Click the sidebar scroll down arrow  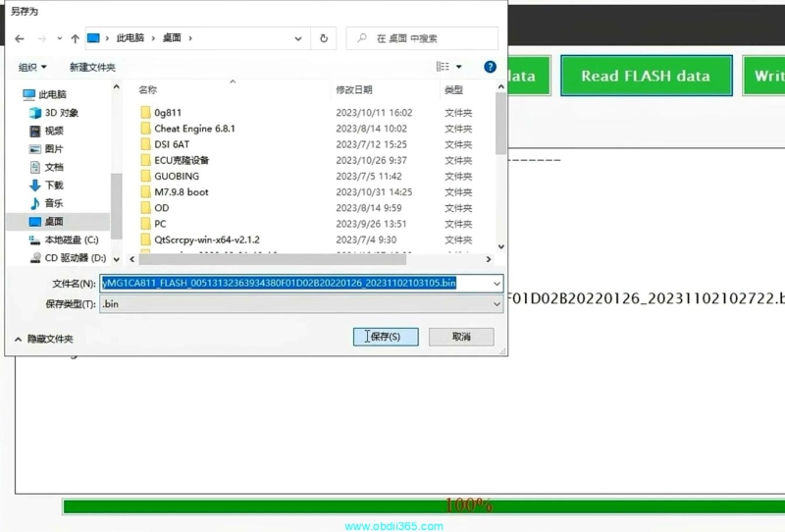tap(116, 259)
